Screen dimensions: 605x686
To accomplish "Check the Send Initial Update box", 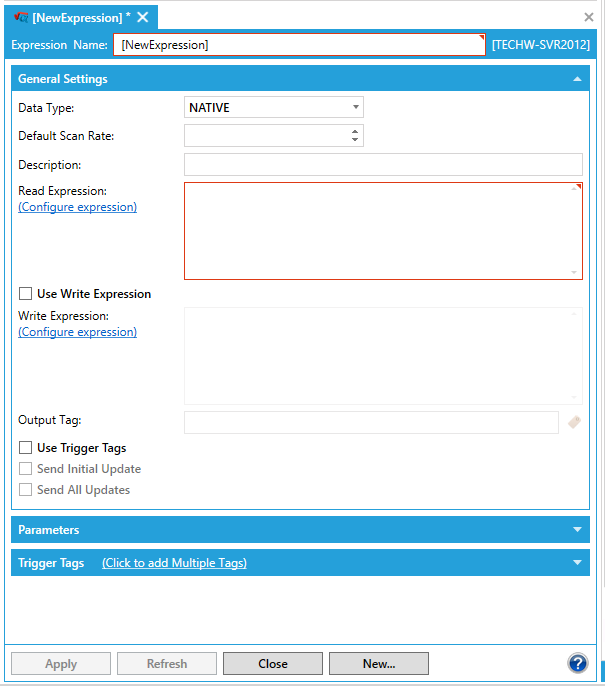I will (26, 469).
